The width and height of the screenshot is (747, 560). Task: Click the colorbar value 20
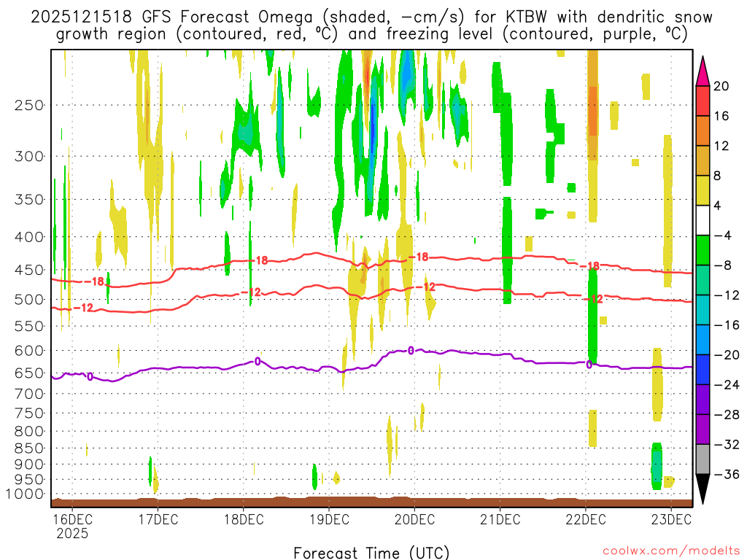721,86
